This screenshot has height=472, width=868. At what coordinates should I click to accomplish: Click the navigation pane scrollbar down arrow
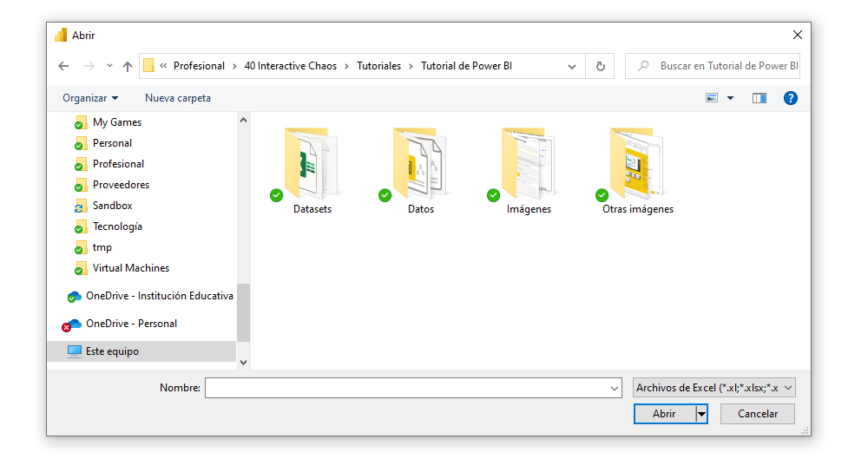(x=243, y=362)
